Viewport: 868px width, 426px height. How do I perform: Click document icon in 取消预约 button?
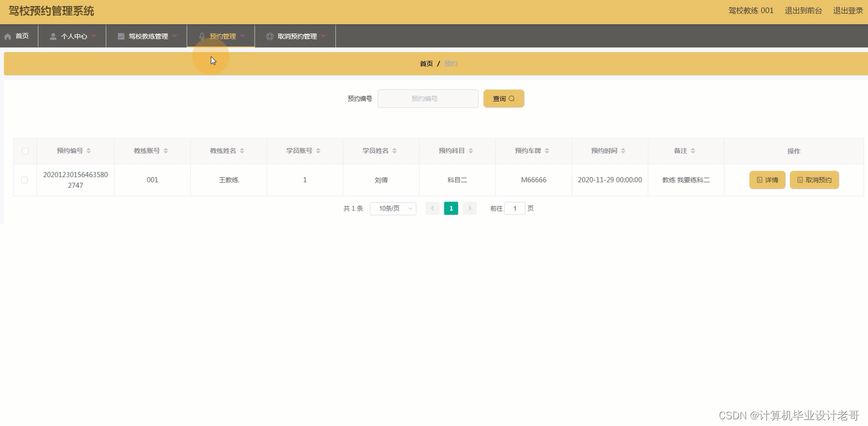(x=800, y=180)
